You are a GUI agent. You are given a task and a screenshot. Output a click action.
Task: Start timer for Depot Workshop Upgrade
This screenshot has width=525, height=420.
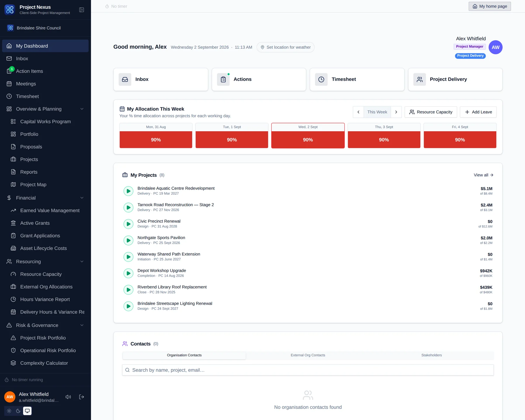(128, 273)
